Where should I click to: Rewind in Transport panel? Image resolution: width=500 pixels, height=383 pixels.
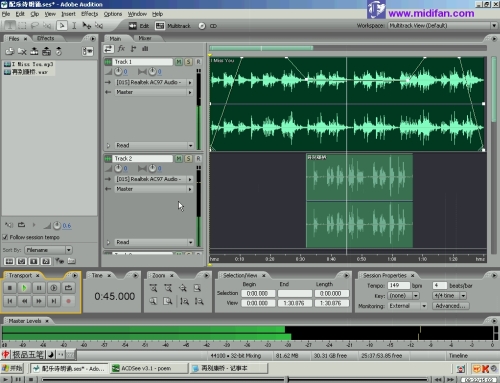point(24,301)
